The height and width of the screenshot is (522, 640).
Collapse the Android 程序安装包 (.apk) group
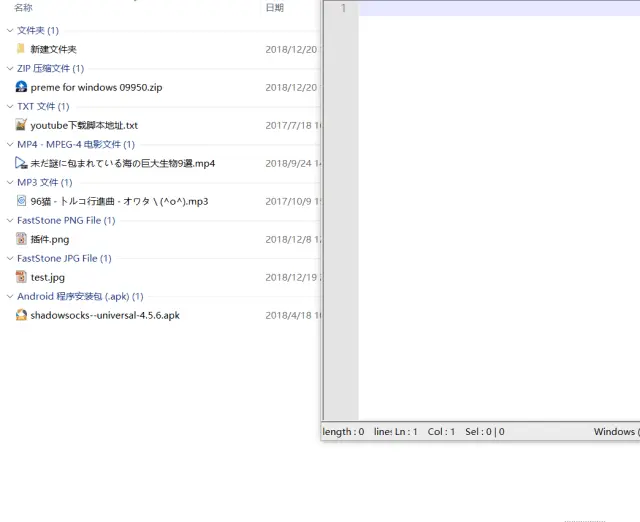coord(10,296)
